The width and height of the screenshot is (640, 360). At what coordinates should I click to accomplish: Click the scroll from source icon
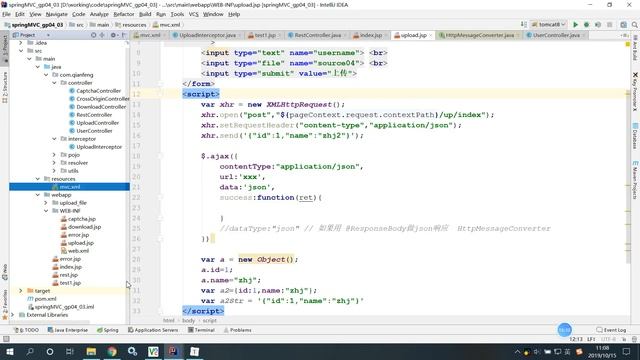click(93, 35)
